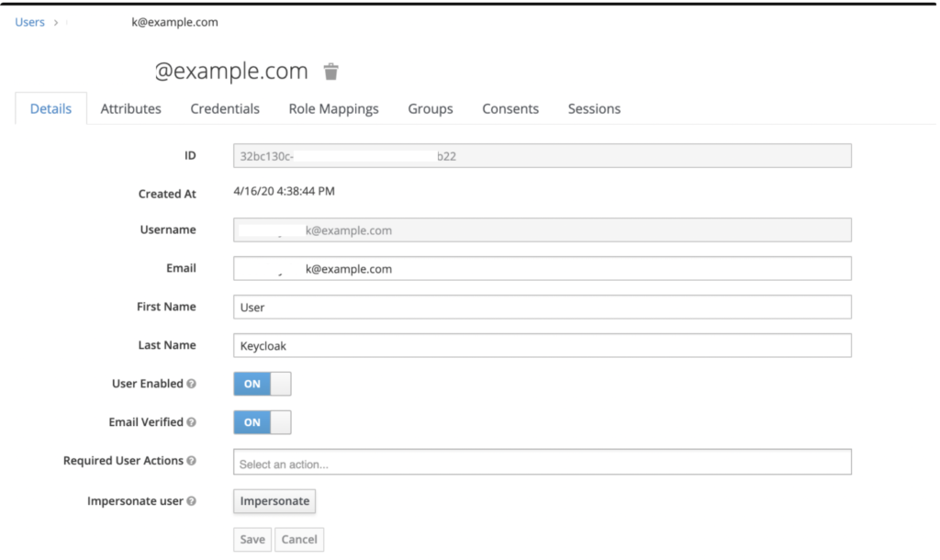This screenshot has height=560, width=940.
Task: Switch to the Attributes tab
Action: 130,108
